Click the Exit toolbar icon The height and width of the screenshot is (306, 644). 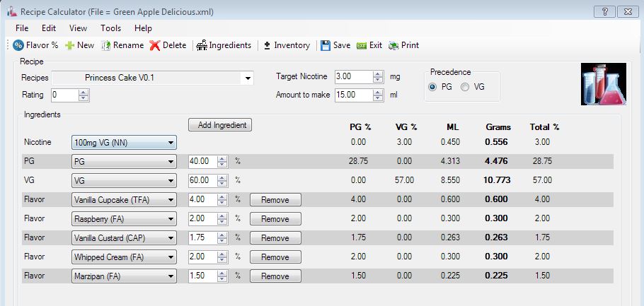pos(362,45)
